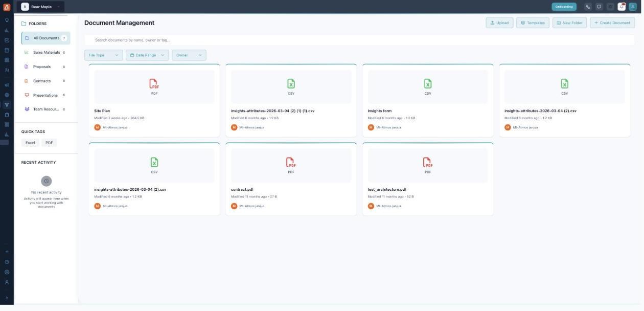Image resolution: width=644 pixels, height=311 pixels.
Task: Expand the left rail with bottom chevron
Action: point(7,298)
